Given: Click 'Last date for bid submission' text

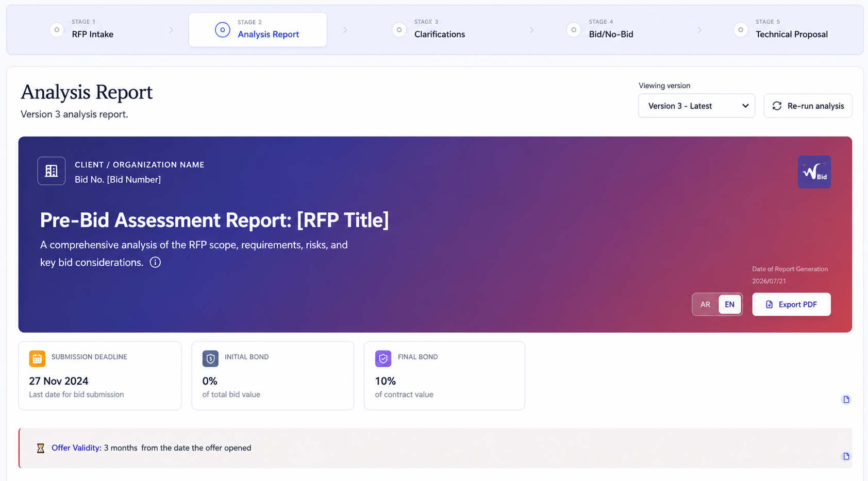Looking at the screenshot, I should coord(76,394).
